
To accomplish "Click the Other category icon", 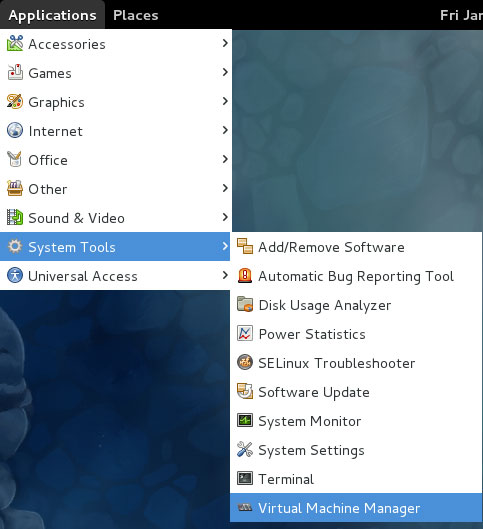I will [15, 189].
